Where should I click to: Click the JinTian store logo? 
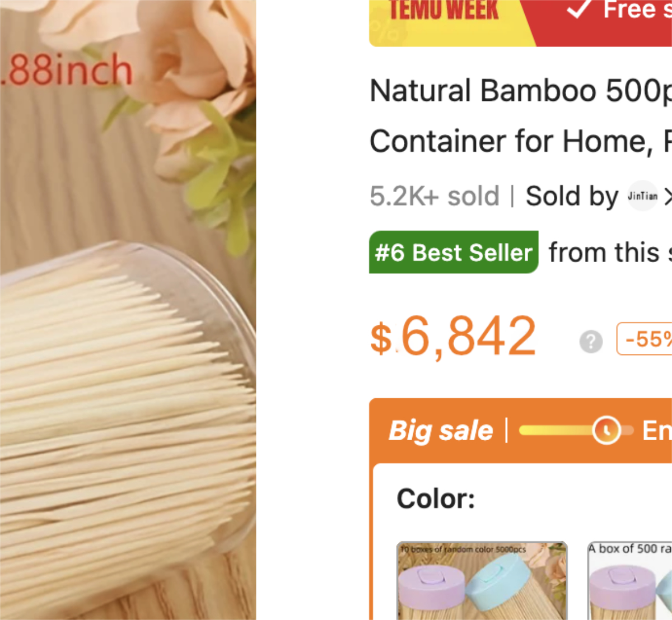[642, 196]
